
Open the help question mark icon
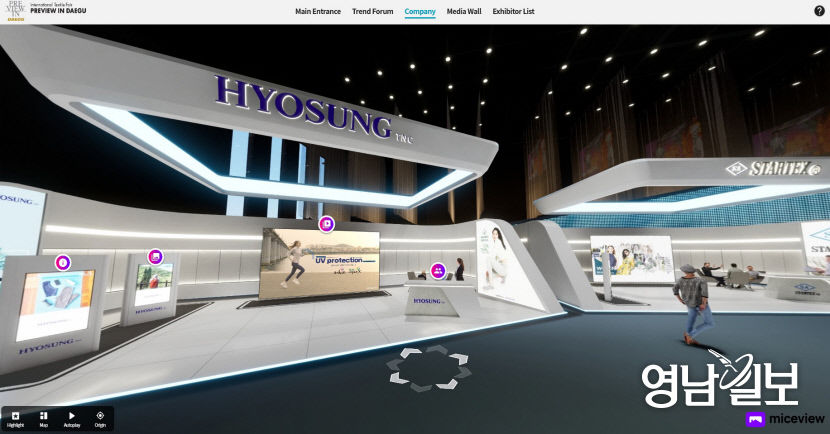pos(819,11)
